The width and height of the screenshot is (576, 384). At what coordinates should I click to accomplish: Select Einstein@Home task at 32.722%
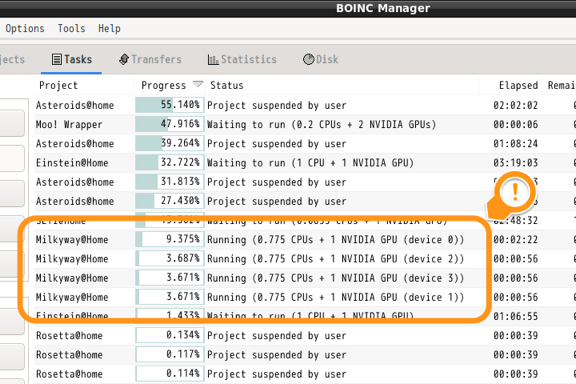(305, 163)
